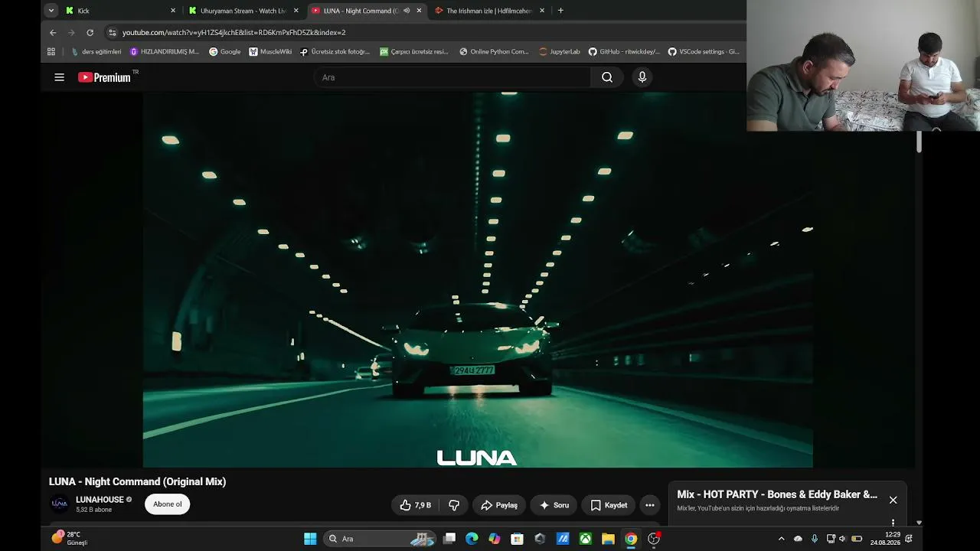Reload the current page
This screenshot has width=980, height=551.
(x=90, y=32)
